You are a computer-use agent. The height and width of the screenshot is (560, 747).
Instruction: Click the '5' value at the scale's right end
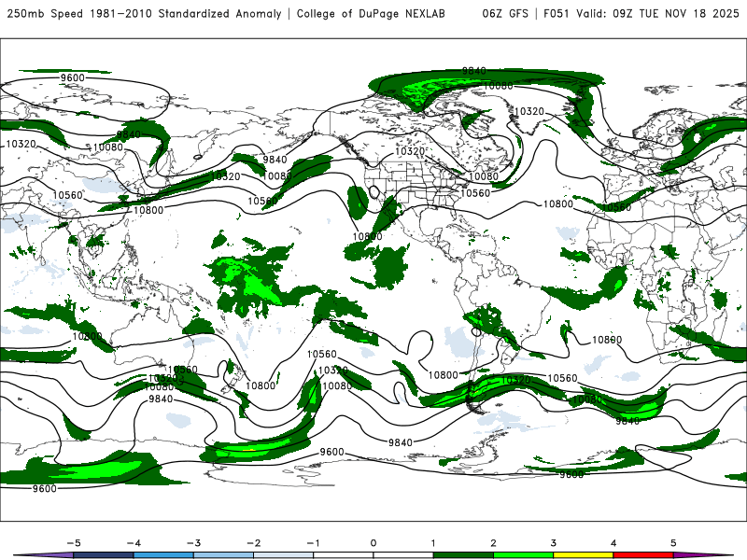coord(673,543)
